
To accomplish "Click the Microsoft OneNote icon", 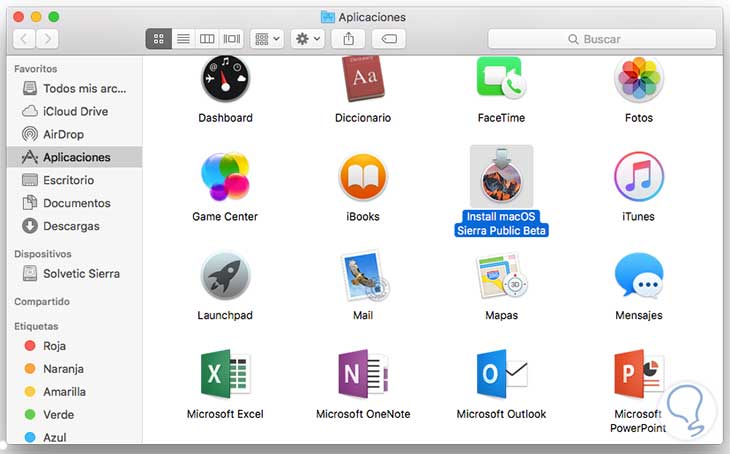I will tap(363, 373).
